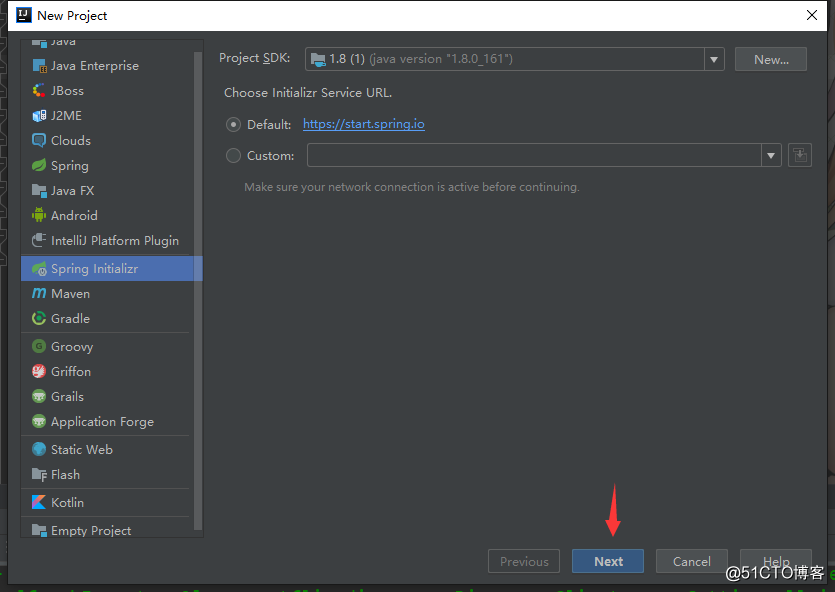The image size is (835, 592).
Task: Click the Spring Initializr leaf icon
Action: pos(39,269)
